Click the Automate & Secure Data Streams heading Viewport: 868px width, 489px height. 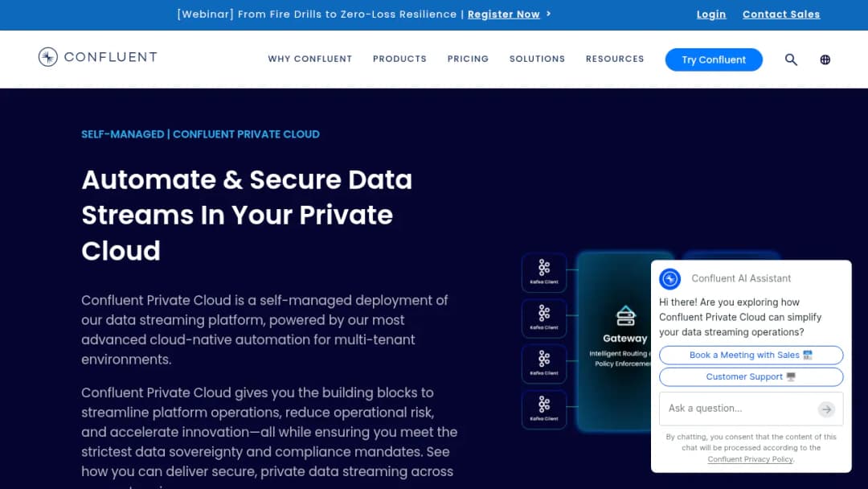247,215
